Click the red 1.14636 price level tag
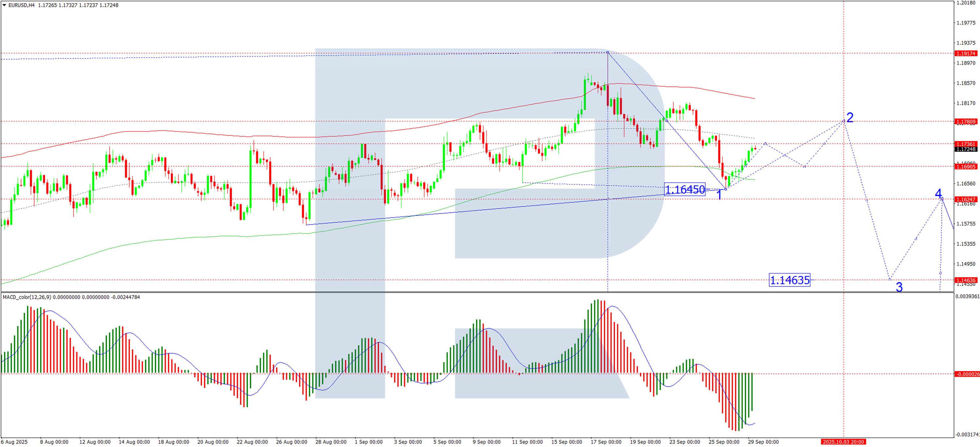The width and height of the screenshot is (980, 447). (966, 280)
